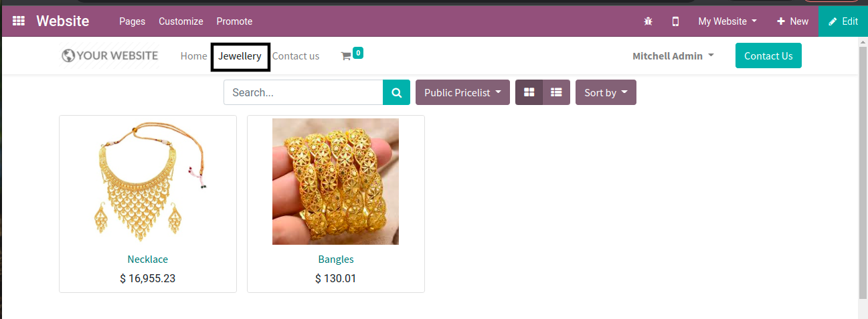
Task: Expand the Public Pricelist dropdown
Action: click(462, 92)
